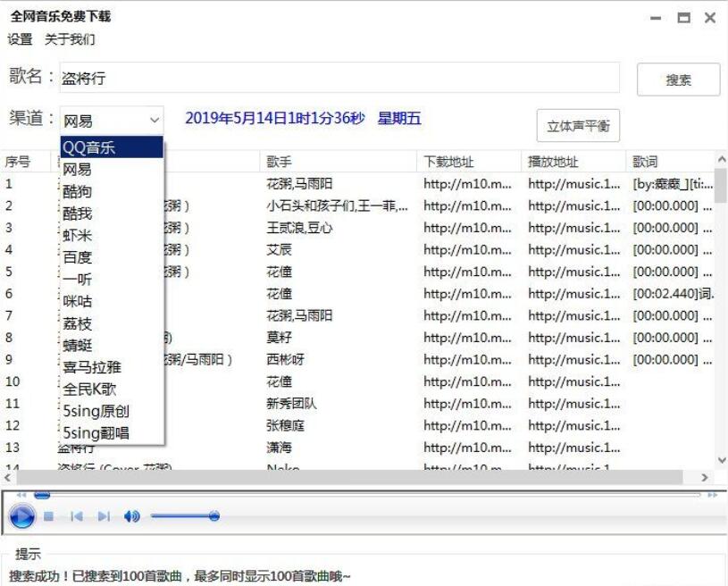The height and width of the screenshot is (586, 728).
Task: Choose 全民K歌 in channel dropdown
Action: [112, 389]
